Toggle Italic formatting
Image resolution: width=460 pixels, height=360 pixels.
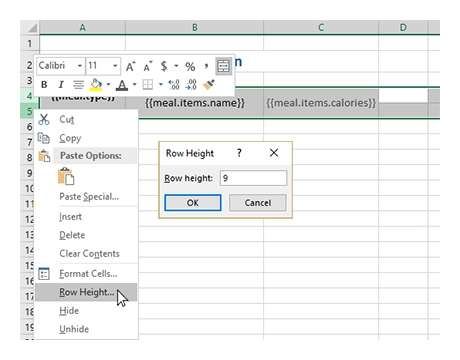[x=61, y=85]
